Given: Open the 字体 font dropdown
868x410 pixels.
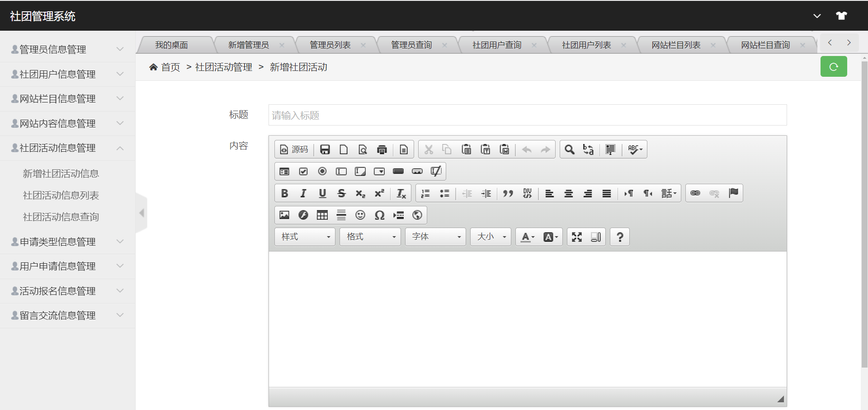Looking at the screenshot, I should (x=435, y=237).
